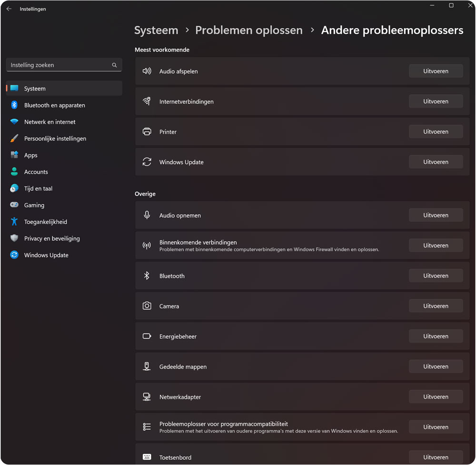Open the Apps settings section
476x465 pixels.
click(x=30, y=155)
